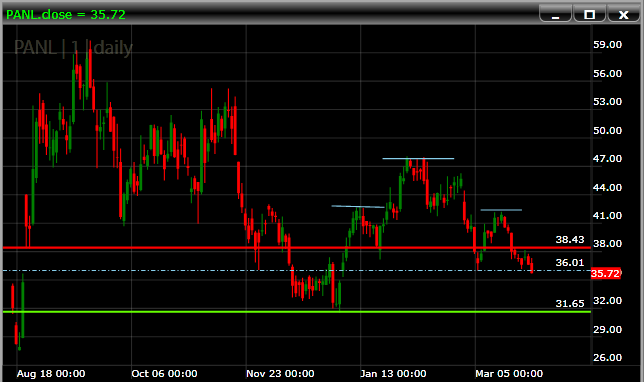The image size is (644, 382).
Task: Click the dashed 36.01 price line
Action: tap(297, 270)
